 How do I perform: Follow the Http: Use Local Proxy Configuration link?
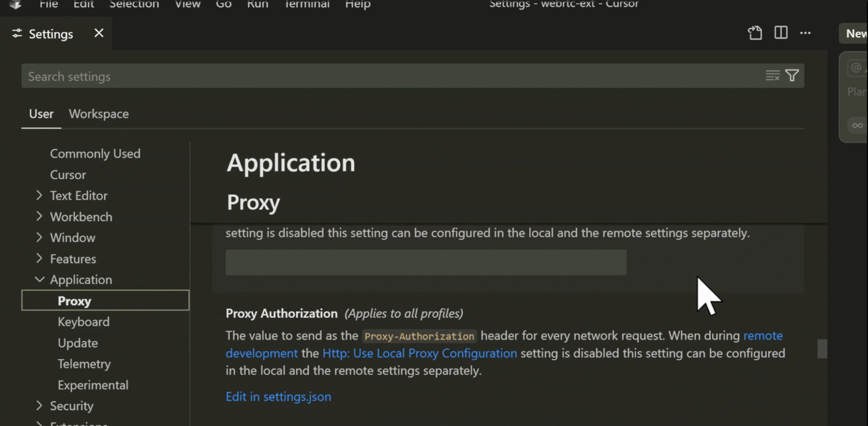[419, 354]
